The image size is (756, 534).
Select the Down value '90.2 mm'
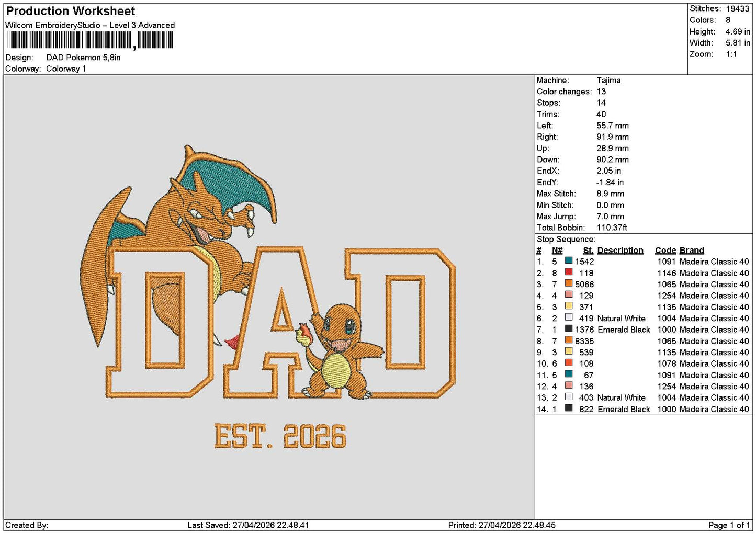click(x=613, y=160)
